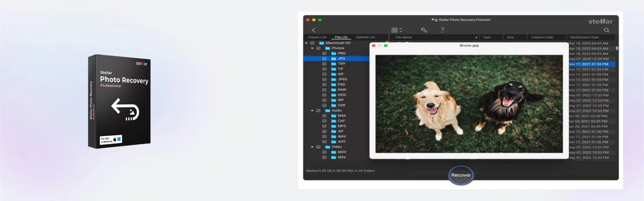The height and width of the screenshot is (201, 644).
Task: Collapse the Video folder node
Action: click(x=312, y=147)
